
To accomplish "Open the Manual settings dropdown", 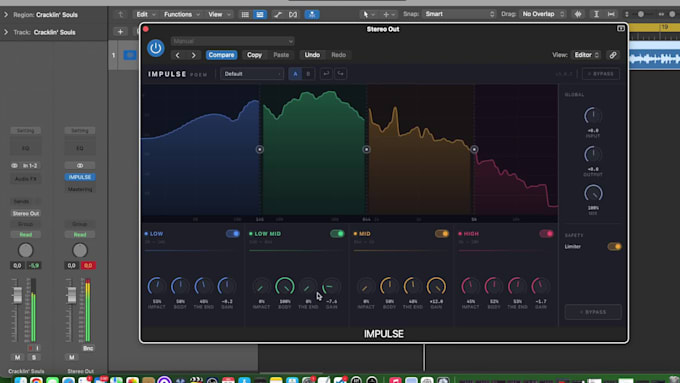I will pos(232,41).
